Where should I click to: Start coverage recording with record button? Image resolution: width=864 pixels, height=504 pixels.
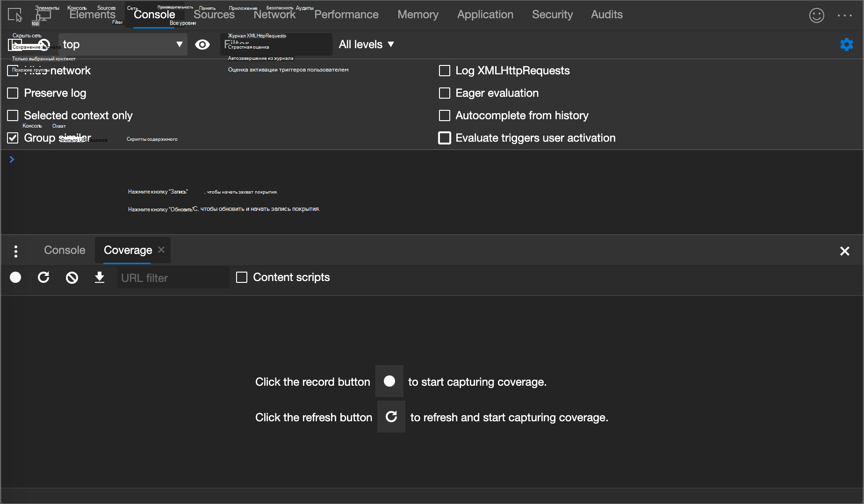click(15, 278)
